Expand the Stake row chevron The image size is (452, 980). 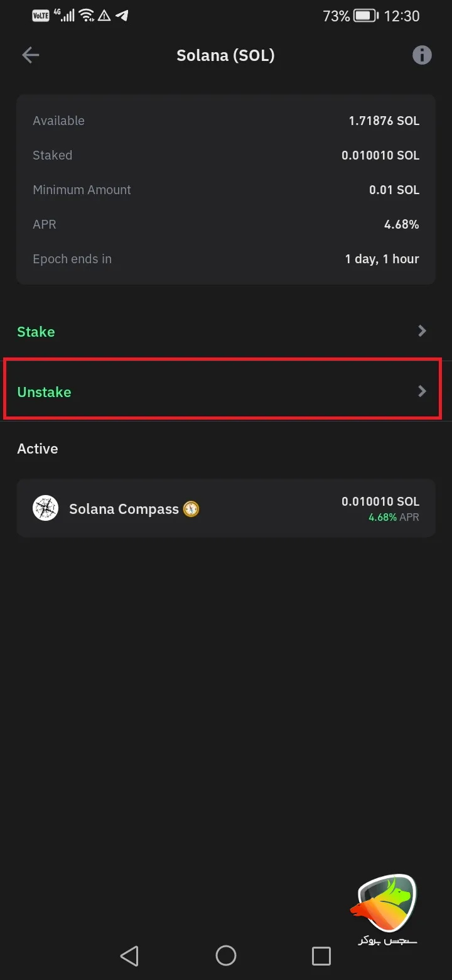[x=422, y=331]
